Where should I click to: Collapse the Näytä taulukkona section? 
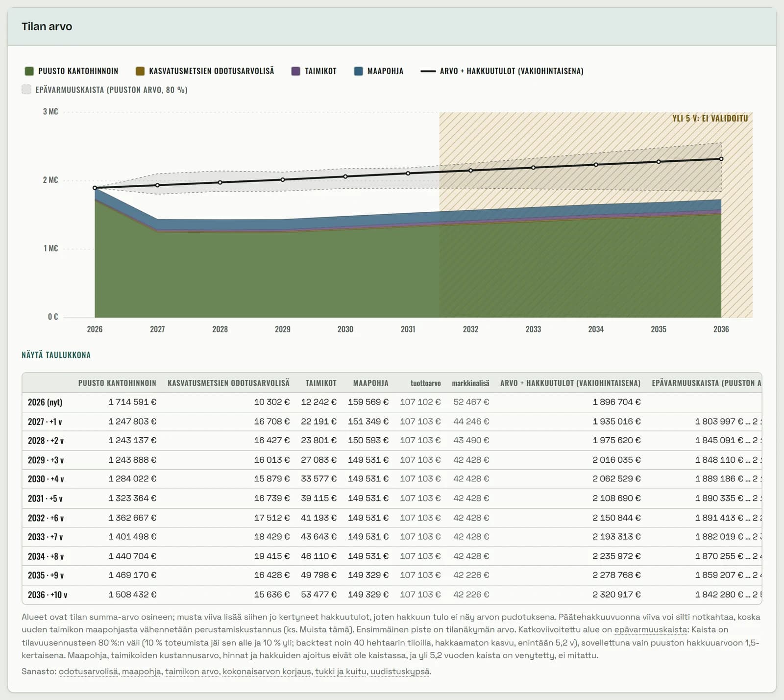tap(56, 355)
